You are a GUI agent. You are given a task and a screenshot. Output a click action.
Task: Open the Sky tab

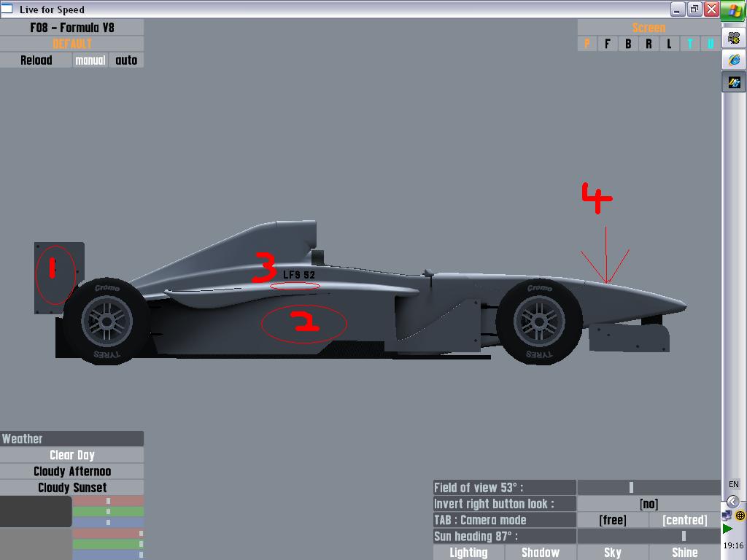613,553
